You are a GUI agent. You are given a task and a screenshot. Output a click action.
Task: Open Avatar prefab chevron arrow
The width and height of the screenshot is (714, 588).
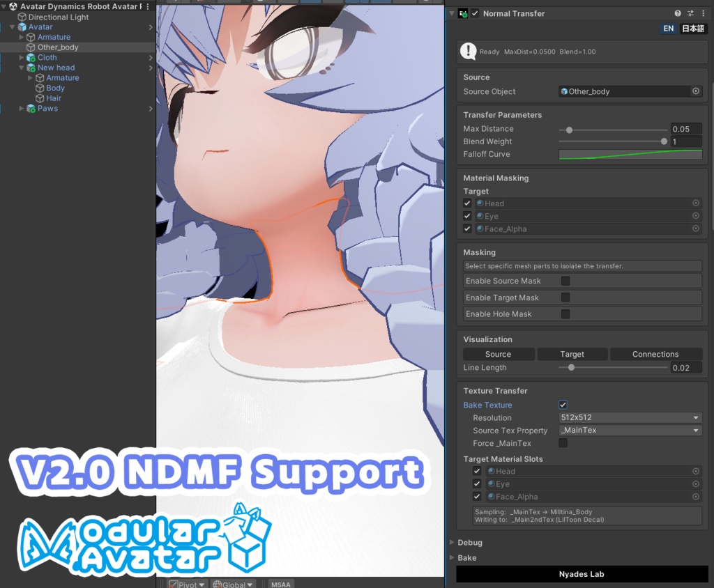(x=151, y=27)
